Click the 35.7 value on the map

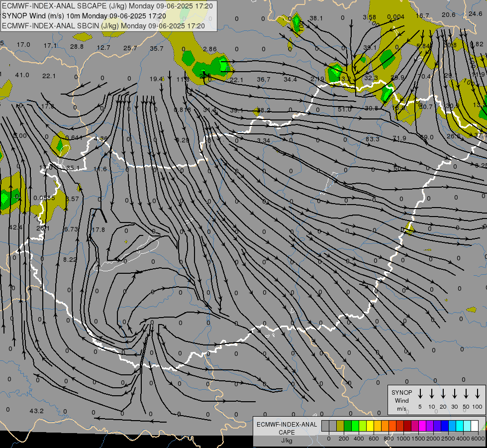157,48
